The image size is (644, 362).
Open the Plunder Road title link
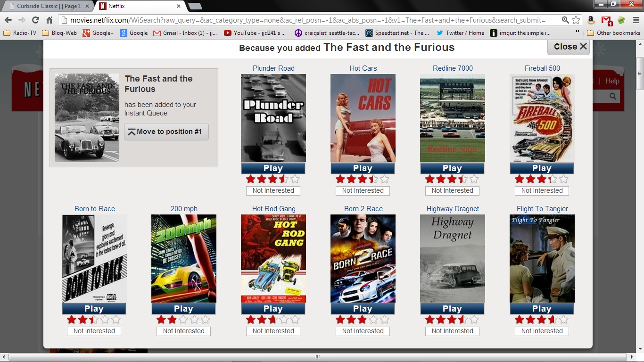[273, 68]
